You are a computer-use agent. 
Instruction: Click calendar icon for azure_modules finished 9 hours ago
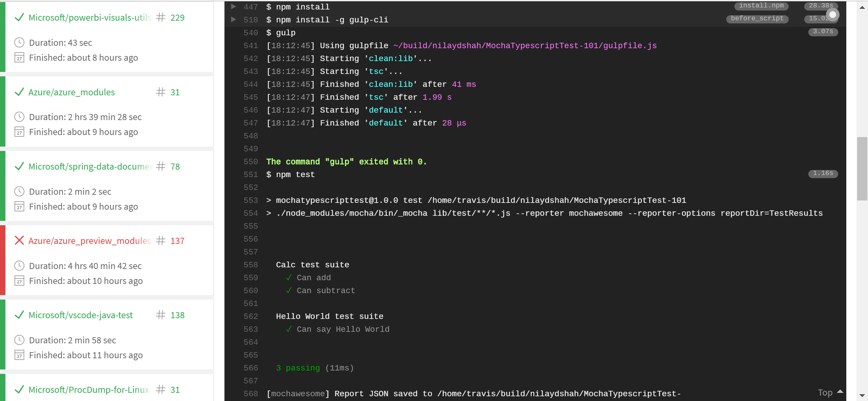click(x=19, y=132)
